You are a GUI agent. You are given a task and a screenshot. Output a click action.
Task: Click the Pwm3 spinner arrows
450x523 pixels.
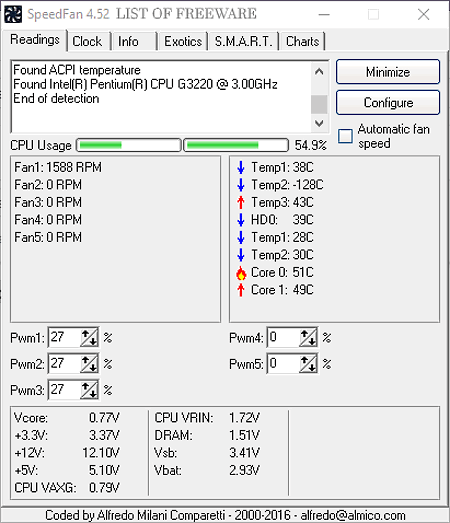[x=89, y=390]
